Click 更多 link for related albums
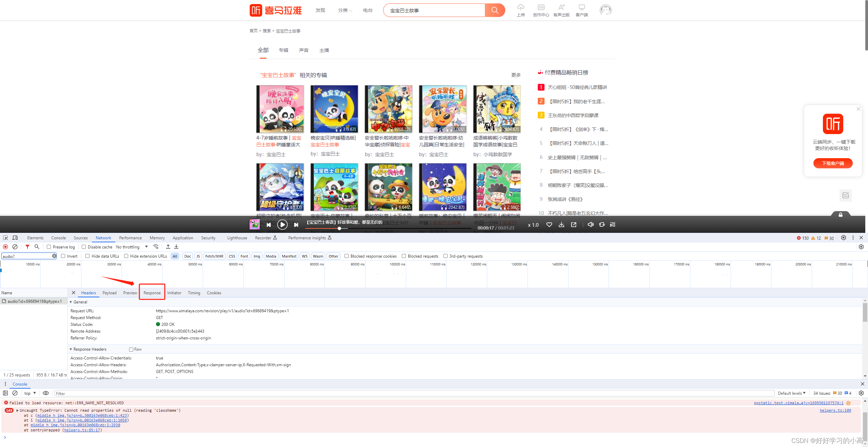This screenshot has width=868, height=447. coord(516,75)
